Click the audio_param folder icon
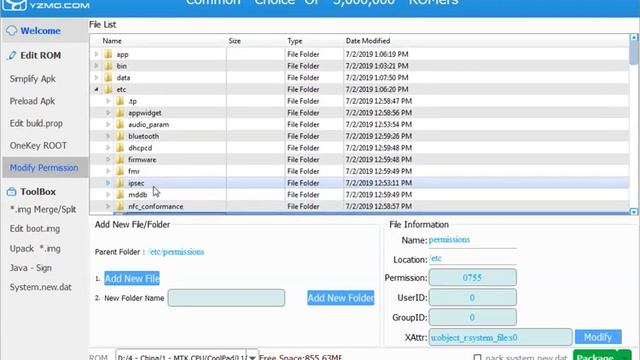Screen dimensions: 640x360 pos(120,124)
